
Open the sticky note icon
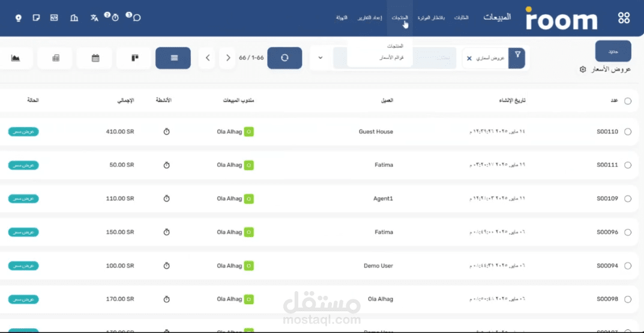click(x=36, y=17)
